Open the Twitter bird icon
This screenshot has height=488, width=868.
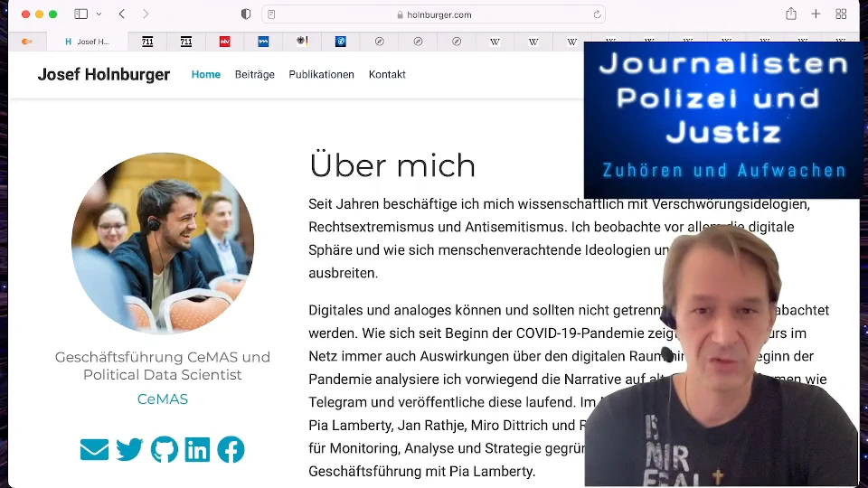click(x=129, y=449)
